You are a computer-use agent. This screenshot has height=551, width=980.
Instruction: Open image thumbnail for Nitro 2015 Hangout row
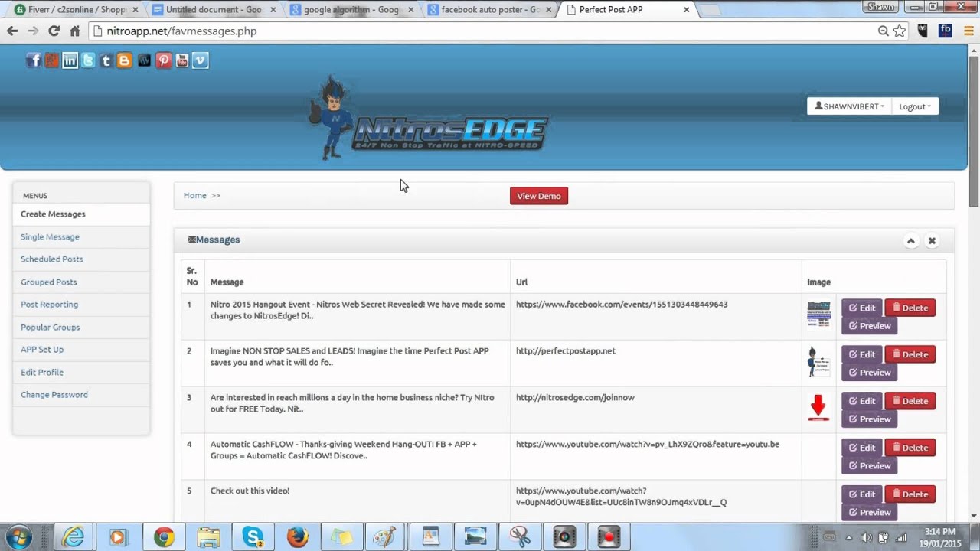(x=818, y=314)
